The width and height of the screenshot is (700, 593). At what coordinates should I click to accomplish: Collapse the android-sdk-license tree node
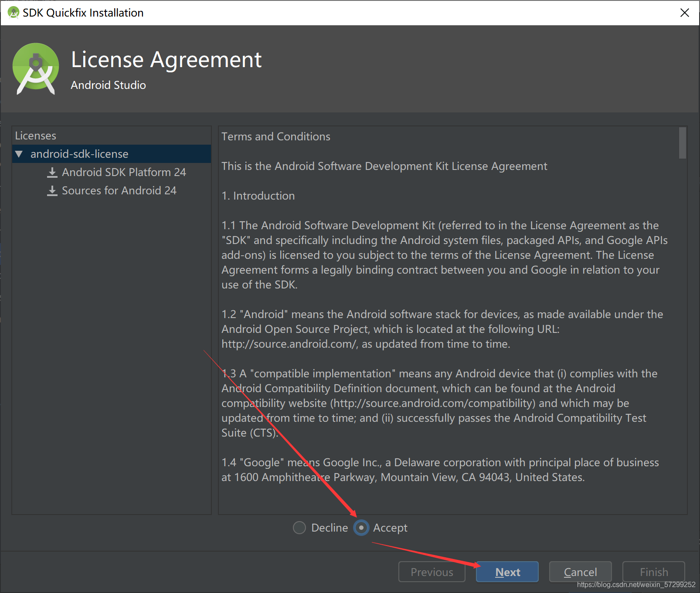point(19,154)
